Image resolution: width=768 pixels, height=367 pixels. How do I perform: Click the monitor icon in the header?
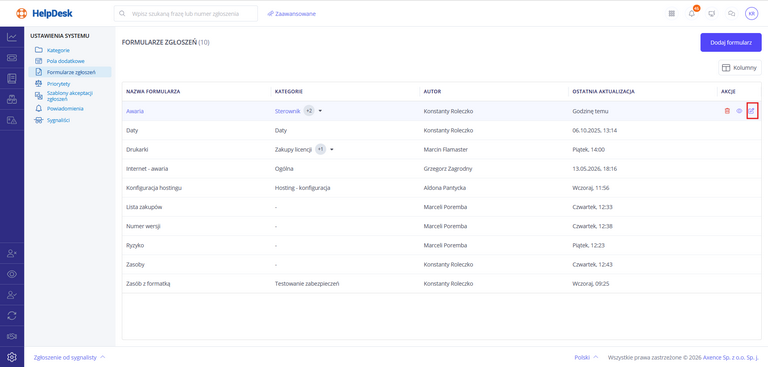point(712,14)
